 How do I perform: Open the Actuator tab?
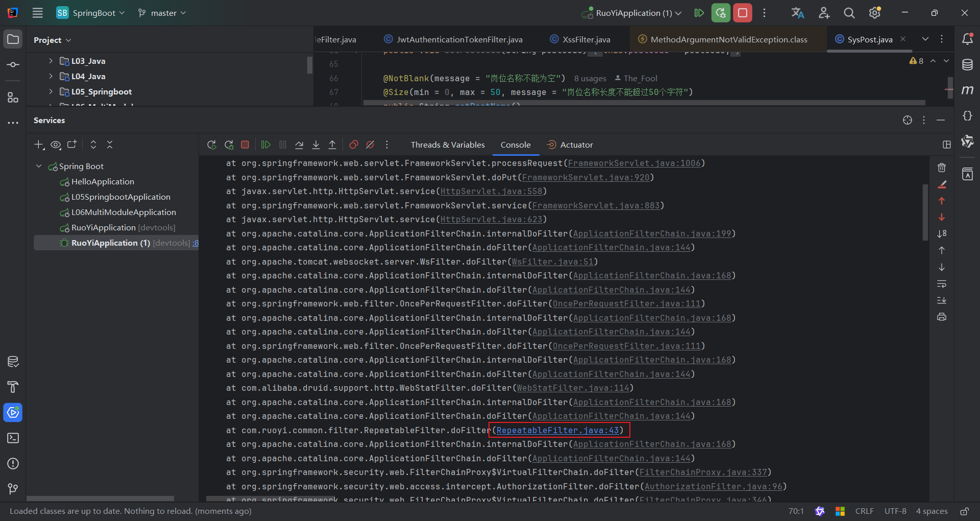coord(570,145)
